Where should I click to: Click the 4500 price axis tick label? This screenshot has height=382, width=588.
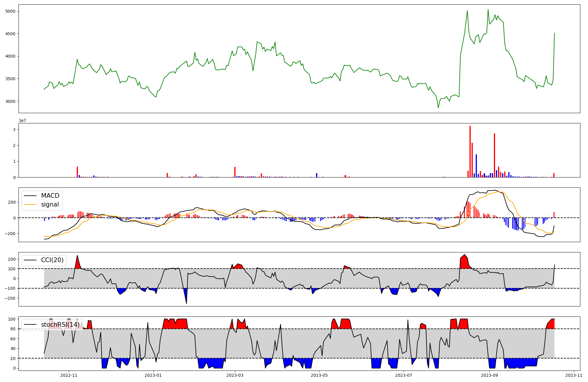tap(10, 34)
